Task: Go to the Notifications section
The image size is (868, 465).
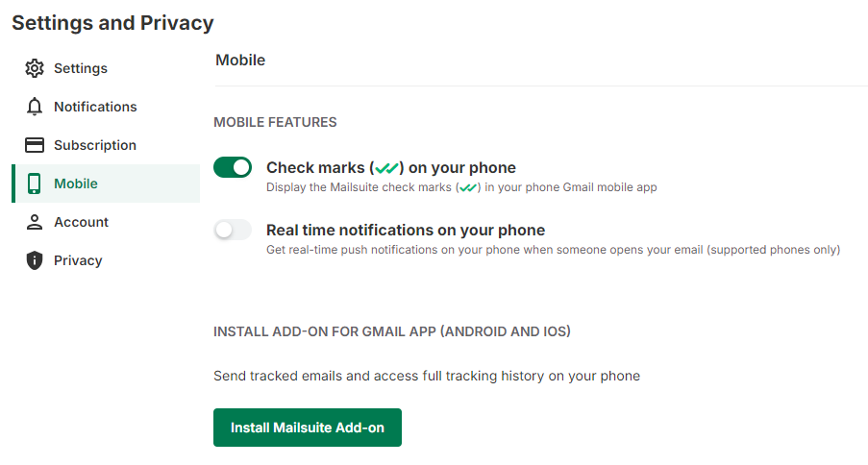Action: point(95,107)
